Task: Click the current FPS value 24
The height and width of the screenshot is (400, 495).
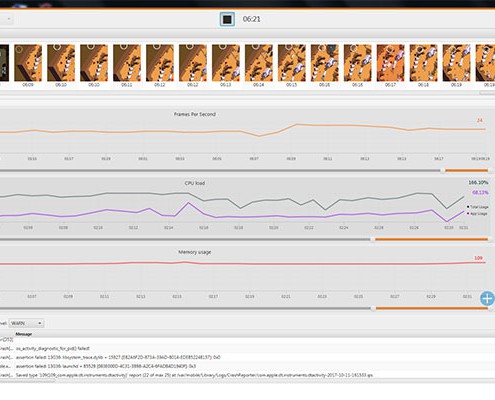Action: [480, 120]
